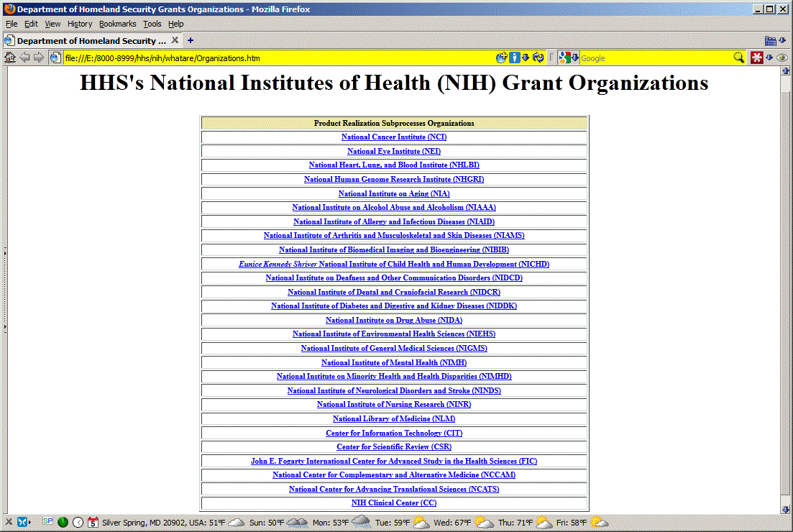This screenshot has width=793, height=532.
Task: Click the Forward navigation arrow
Action: [38, 58]
